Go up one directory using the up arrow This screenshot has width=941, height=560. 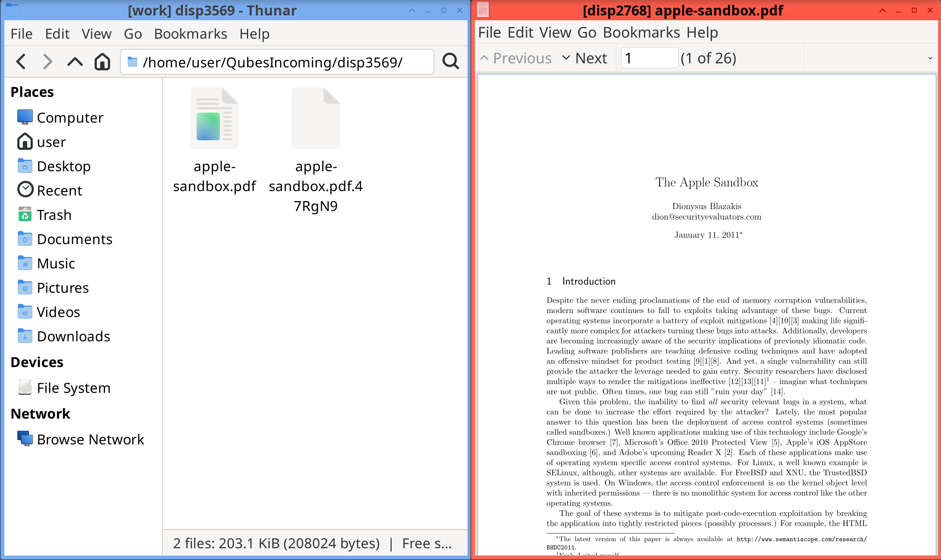75,61
